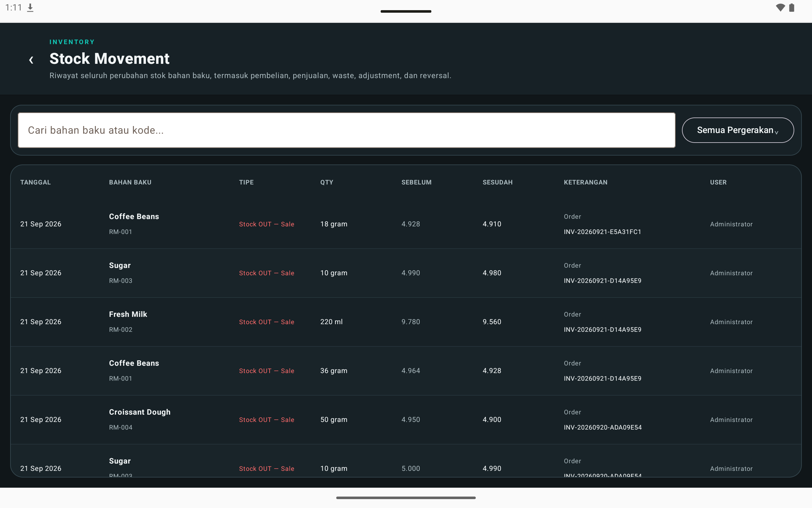Click code RM-002 under Fresh Milk
This screenshot has height=508, width=812.
[121, 330]
